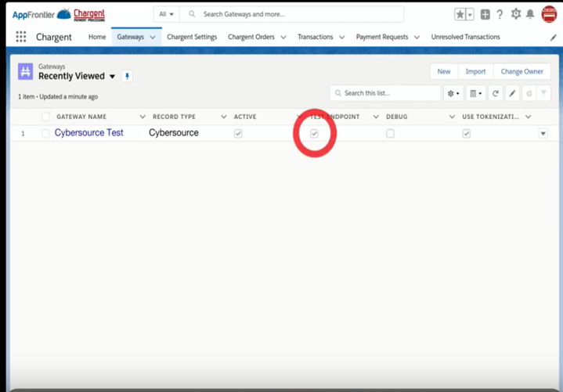Open the Chargent Settings tab
The image size is (563, 392).
[x=192, y=37]
